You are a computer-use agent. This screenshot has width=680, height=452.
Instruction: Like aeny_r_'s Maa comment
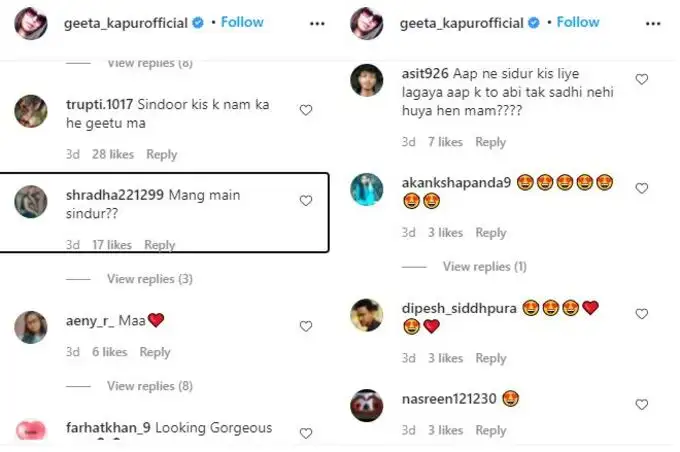[306, 326]
